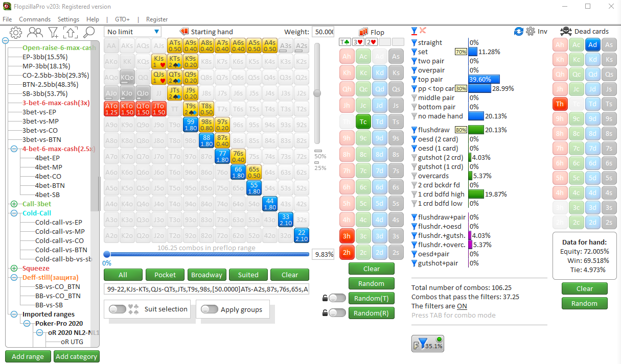This screenshot has height=364, width=621.
Task: Flip the switch next to Random(T)
Action: (337, 298)
